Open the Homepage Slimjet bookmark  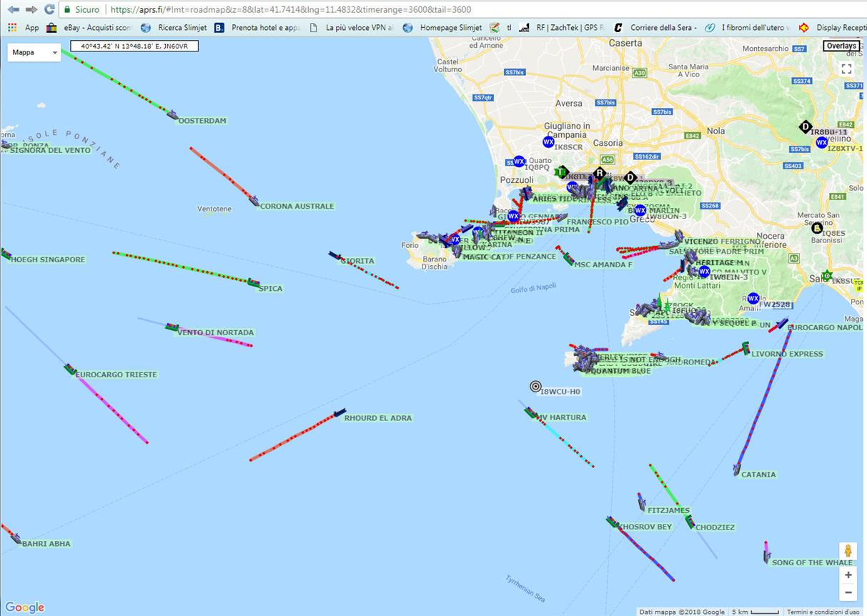(442, 28)
